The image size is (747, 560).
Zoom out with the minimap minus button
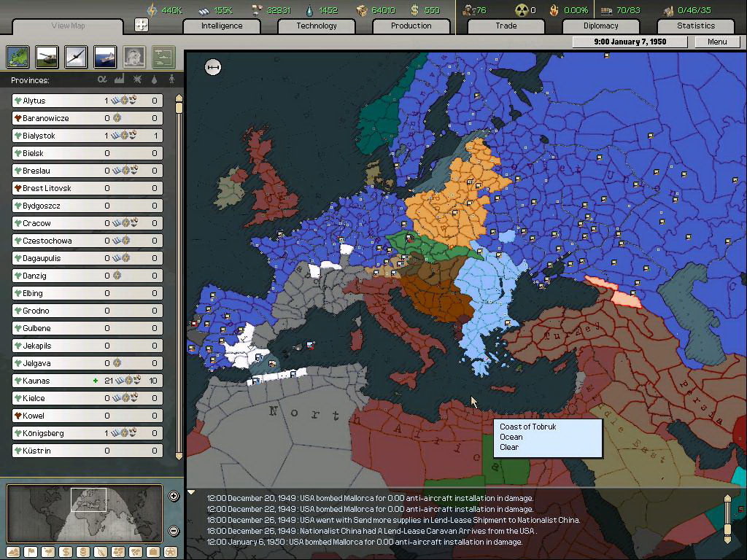tap(174, 531)
